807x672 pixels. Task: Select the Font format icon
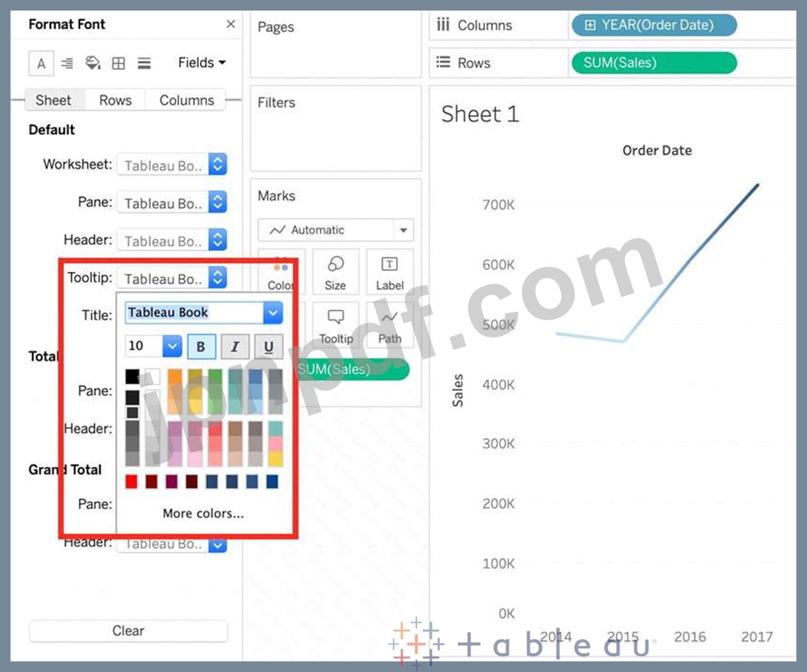41,63
